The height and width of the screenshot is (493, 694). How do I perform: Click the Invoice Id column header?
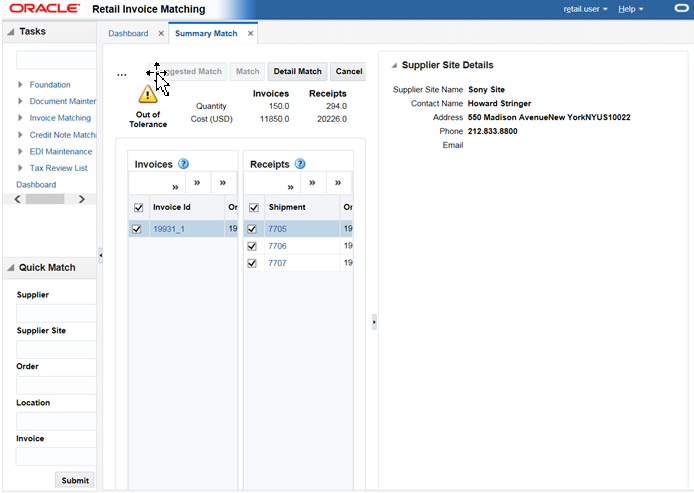[187, 207]
